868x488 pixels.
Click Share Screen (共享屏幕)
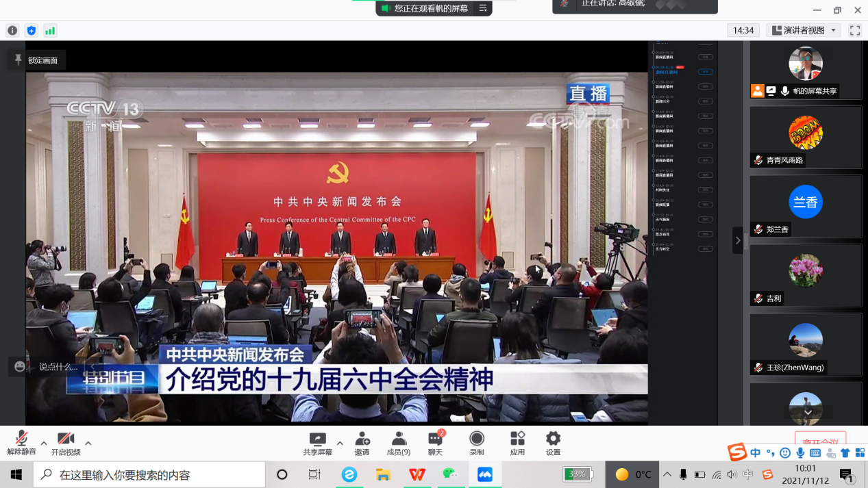317,443
